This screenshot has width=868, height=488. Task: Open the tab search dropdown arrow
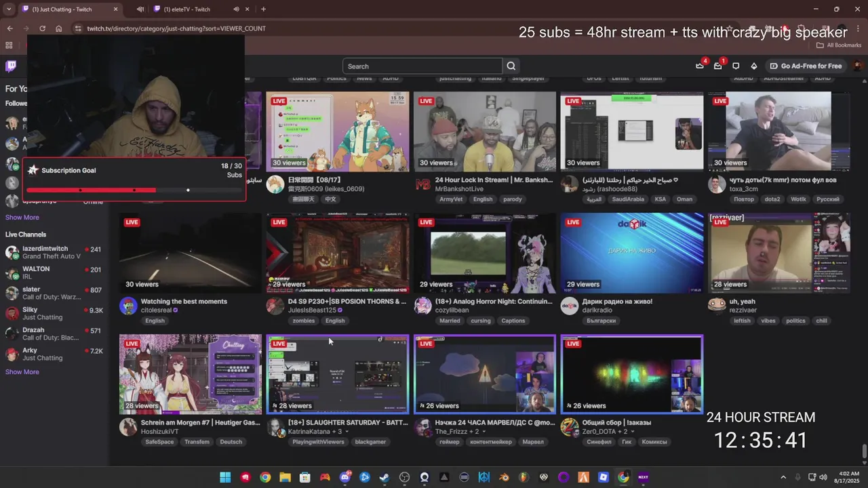click(9, 9)
